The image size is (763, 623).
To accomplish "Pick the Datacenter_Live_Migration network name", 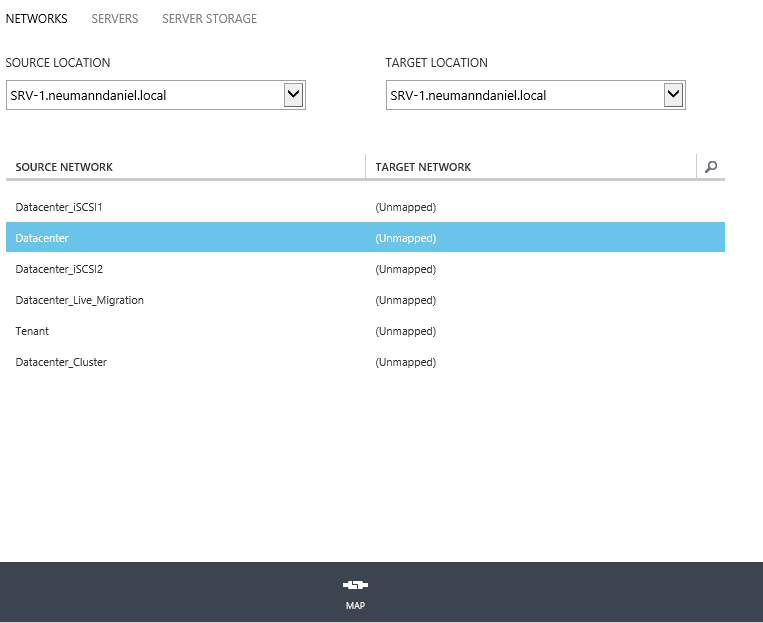I will coord(79,300).
